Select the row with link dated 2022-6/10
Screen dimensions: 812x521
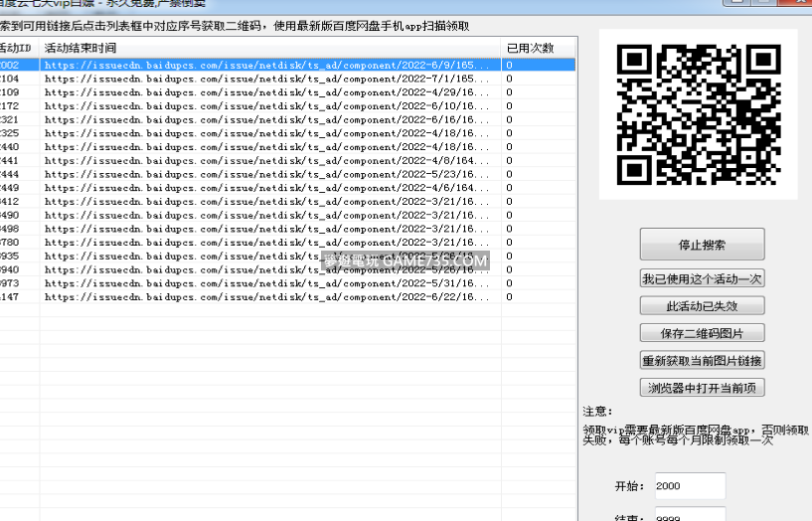click(x=266, y=105)
